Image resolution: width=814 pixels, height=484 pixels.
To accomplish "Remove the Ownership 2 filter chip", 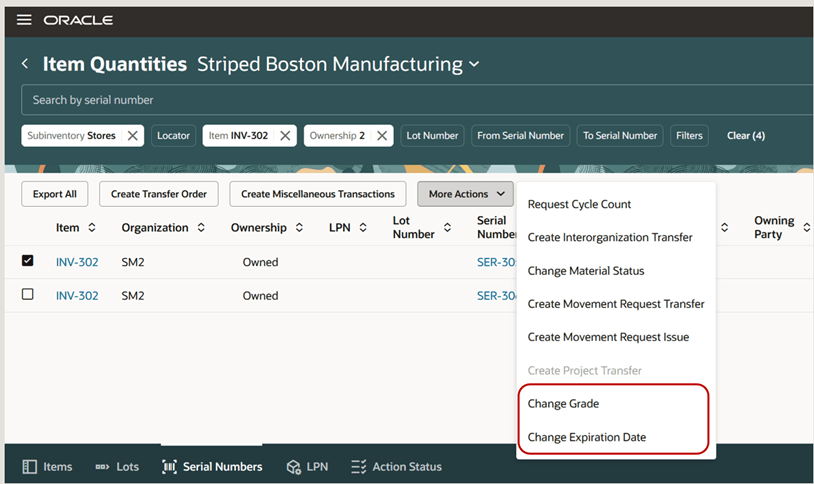I will tap(382, 136).
